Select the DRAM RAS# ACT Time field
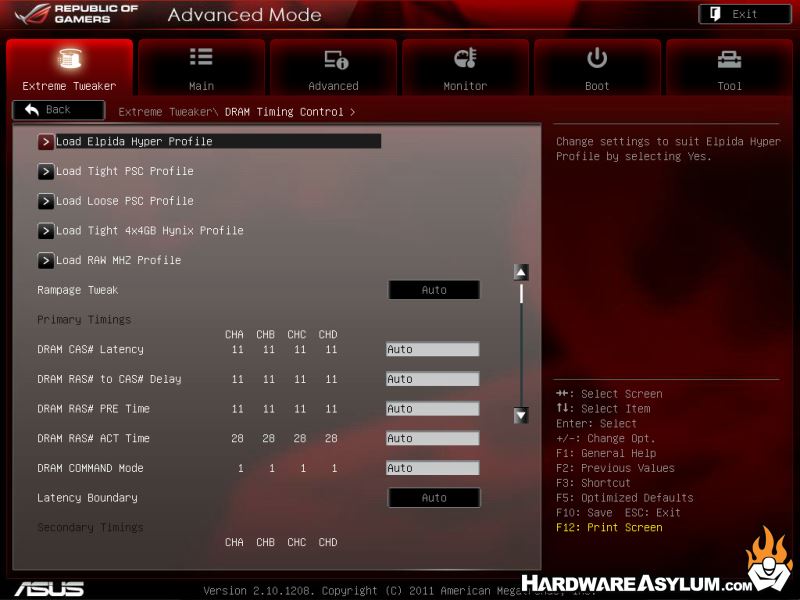800x600 pixels. [432, 439]
